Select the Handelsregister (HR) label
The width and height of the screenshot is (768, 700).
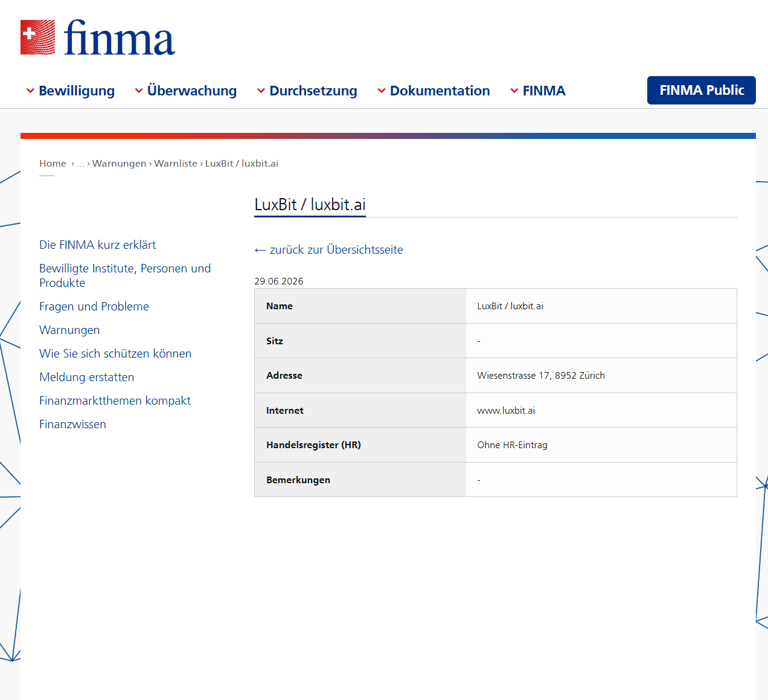pos(313,445)
